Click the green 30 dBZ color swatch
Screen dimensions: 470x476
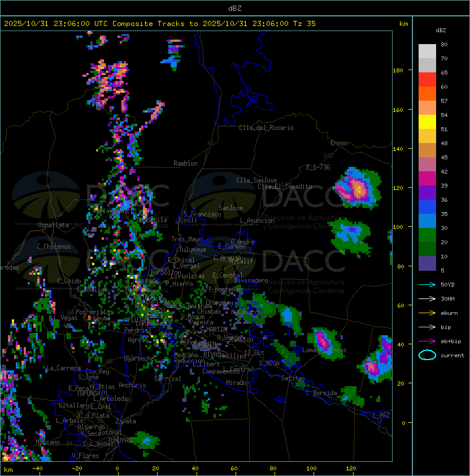427,235
